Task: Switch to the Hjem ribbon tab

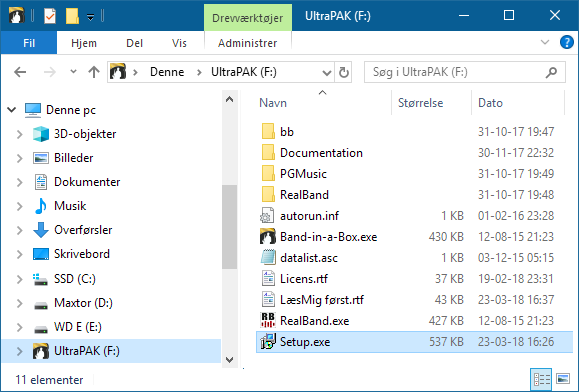Action: 84,43
